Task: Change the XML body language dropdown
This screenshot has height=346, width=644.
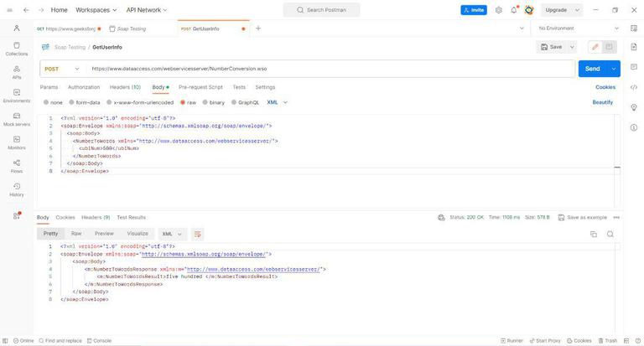Action: (278, 102)
